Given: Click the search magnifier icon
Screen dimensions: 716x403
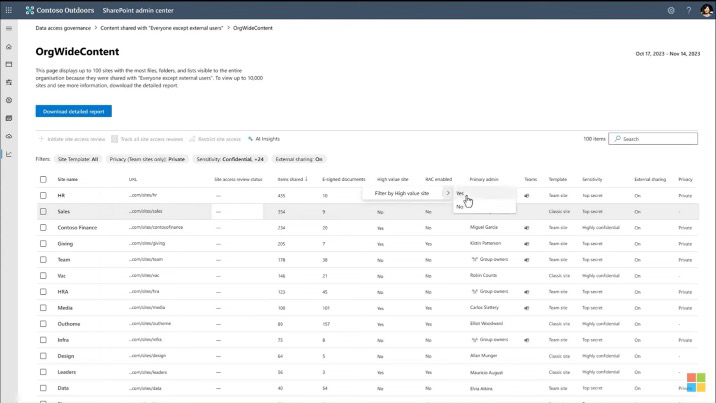Looking at the screenshot, I should click(617, 139).
